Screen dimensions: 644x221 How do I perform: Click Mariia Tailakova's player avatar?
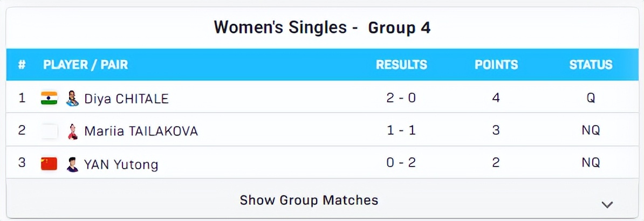tap(72, 131)
